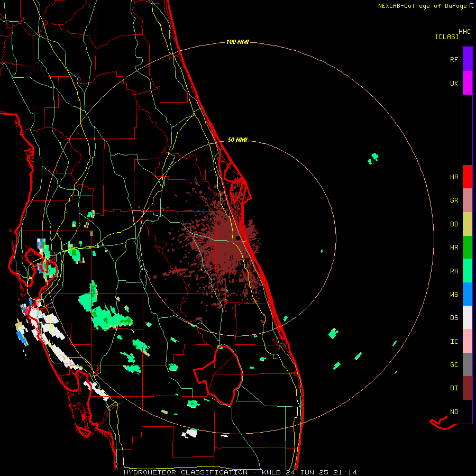Click the UK legend label

tap(454, 83)
